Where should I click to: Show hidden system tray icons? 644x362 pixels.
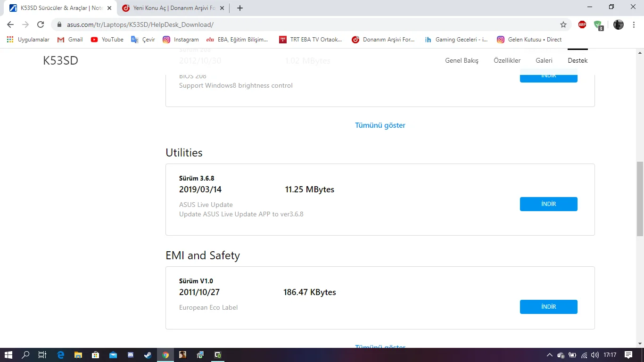coord(549,355)
